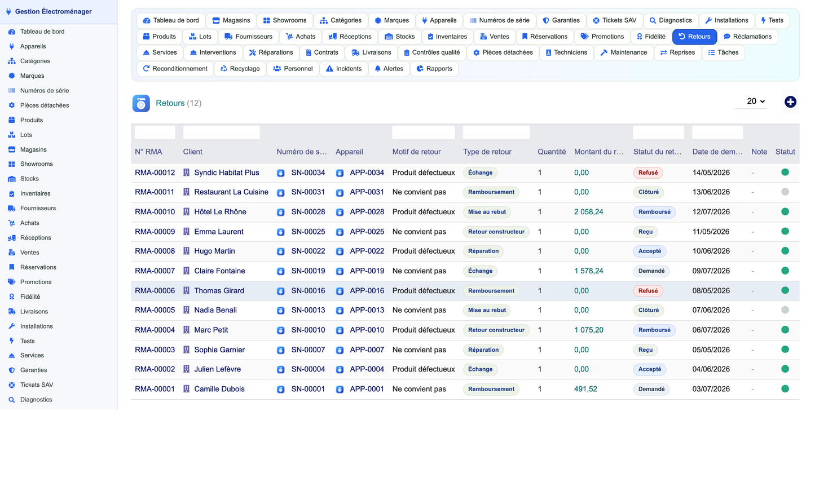Click the blue plus add-return icon
The image size is (815, 504).
tap(790, 102)
